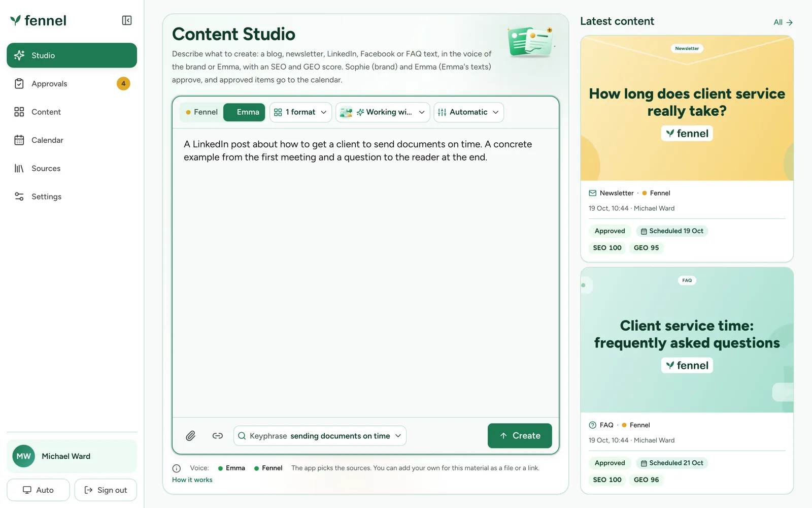The width and height of the screenshot is (812, 508).
Task: Click the Content Studio illustration icon
Action: click(531, 42)
